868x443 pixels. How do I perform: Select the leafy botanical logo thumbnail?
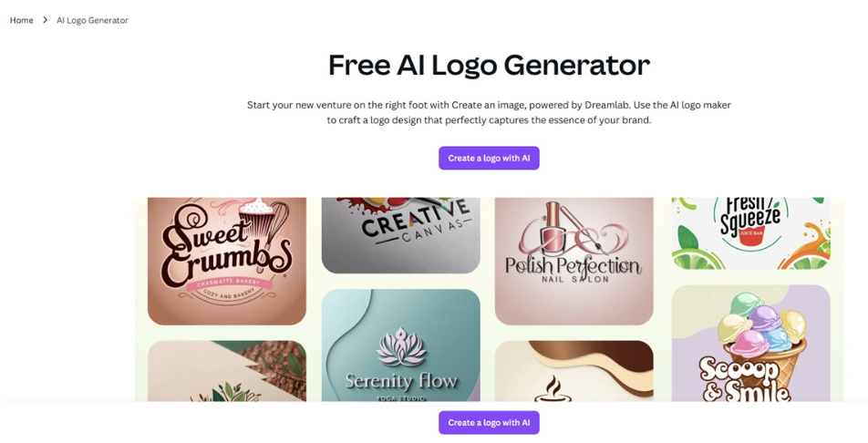[x=227, y=371]
